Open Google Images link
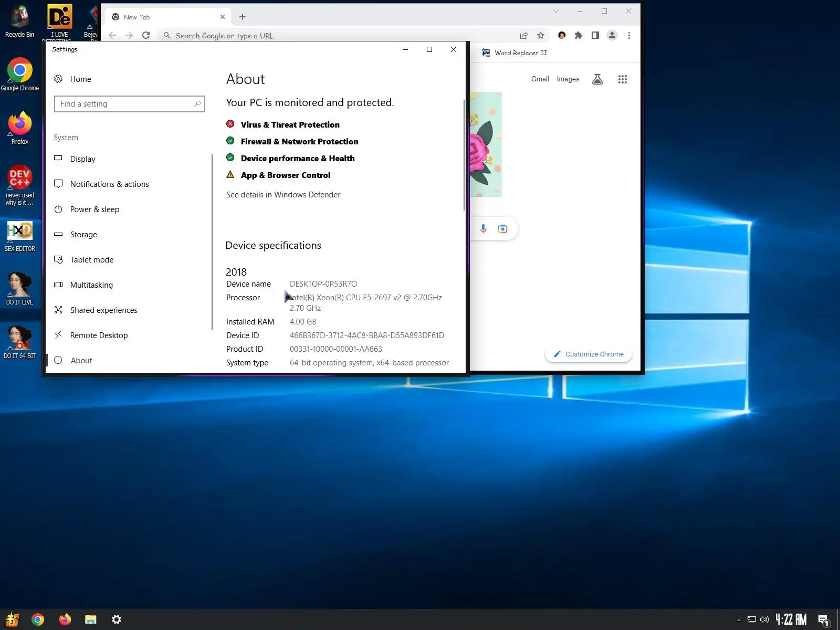 pyautogui.click(x=568, y=79)
